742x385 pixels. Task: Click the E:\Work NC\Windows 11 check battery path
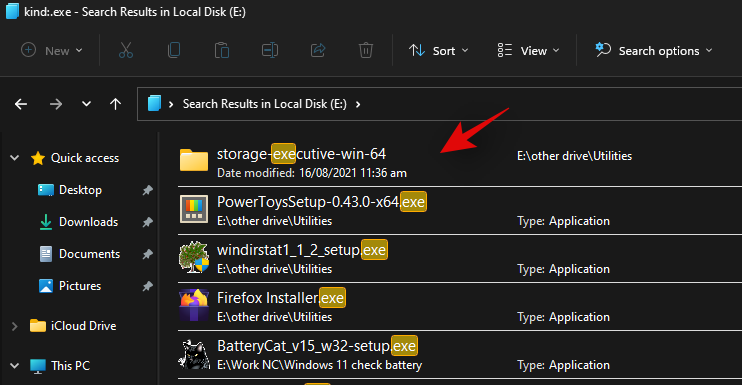click(x=319, y=365)
